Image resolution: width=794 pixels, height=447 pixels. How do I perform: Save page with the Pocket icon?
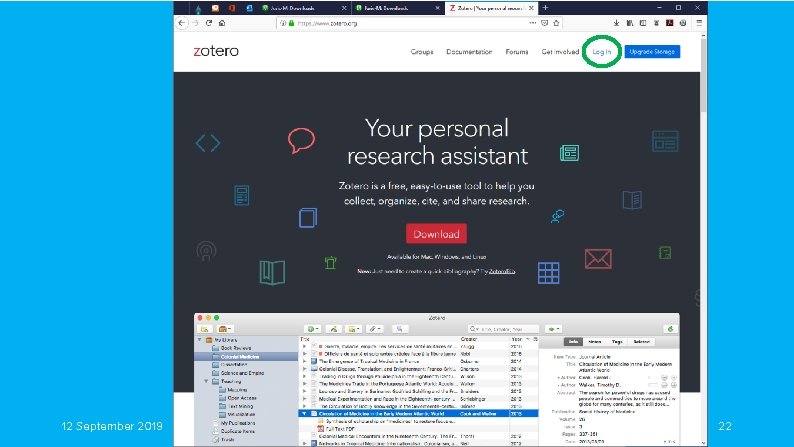click(x=545, y=23)
